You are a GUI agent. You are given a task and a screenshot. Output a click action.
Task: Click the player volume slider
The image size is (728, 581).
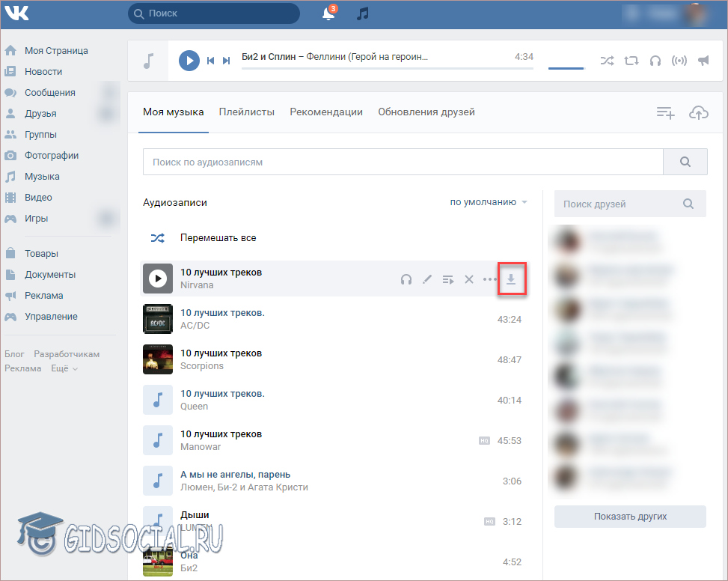pos(566,67)
